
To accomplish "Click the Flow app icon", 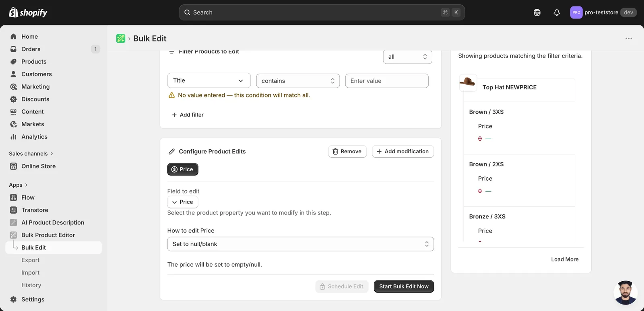I will pyautogui.click(x=13, y=198).
